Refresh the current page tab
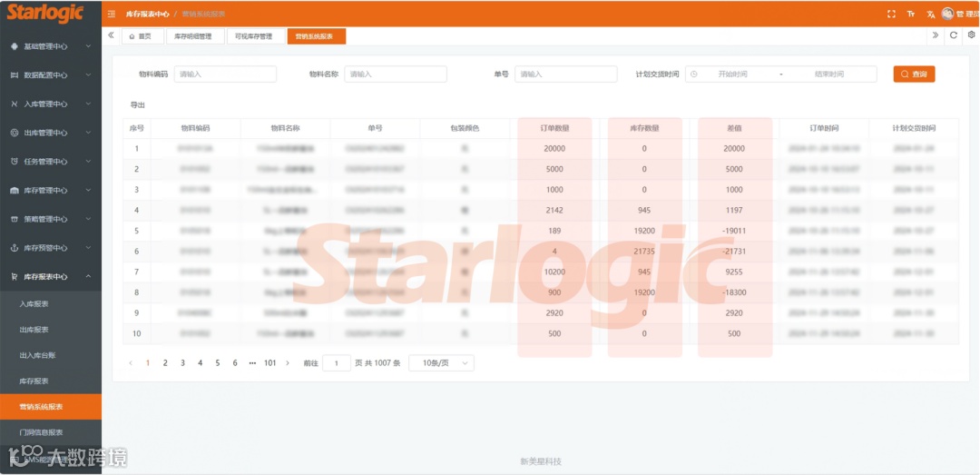This screenshot has width=980, height=475. (953, 35)
